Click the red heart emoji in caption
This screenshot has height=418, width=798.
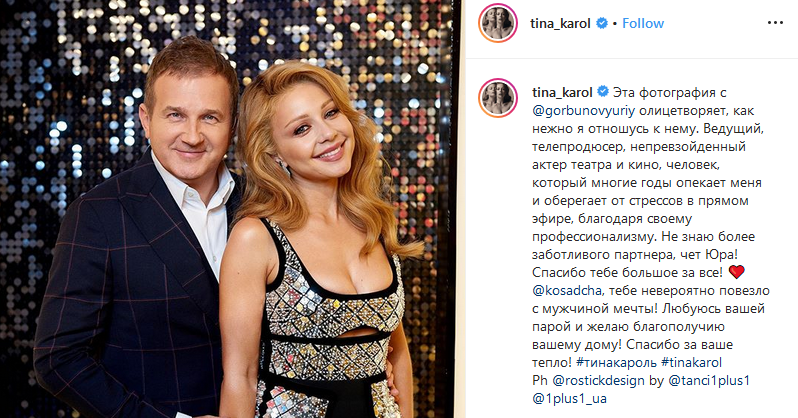click(736, 272)
